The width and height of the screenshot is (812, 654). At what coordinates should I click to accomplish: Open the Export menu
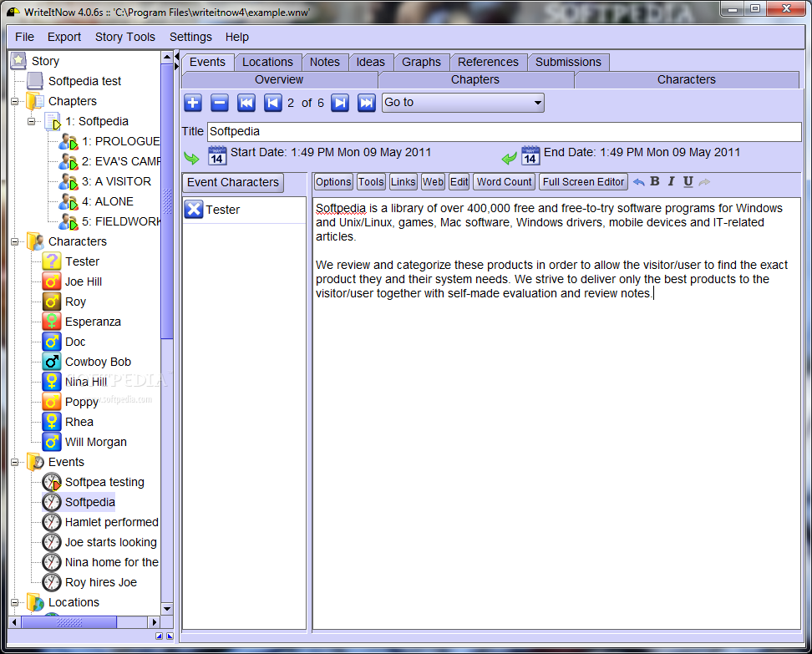pyautogui.click(x=64, y=37)
